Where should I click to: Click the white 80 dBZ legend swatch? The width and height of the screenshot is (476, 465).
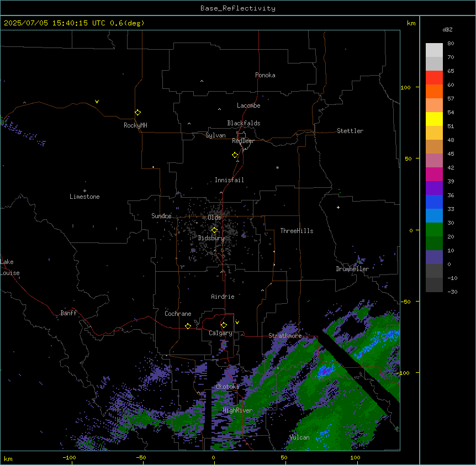pyautogui.click(x=434, y=50)
